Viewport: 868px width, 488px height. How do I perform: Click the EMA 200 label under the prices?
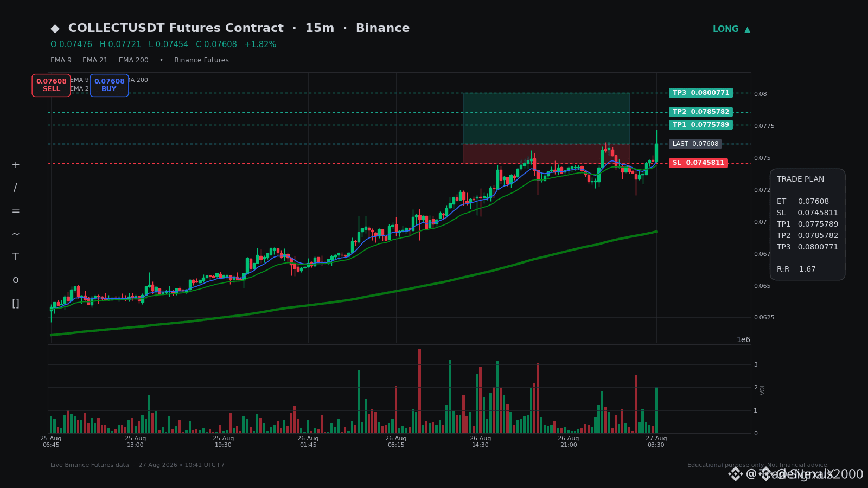coord(133,60)
